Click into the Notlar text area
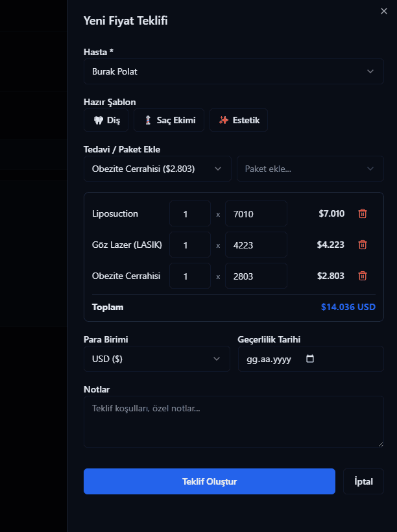This screenshot has width=397, height=532. [234, 422]
